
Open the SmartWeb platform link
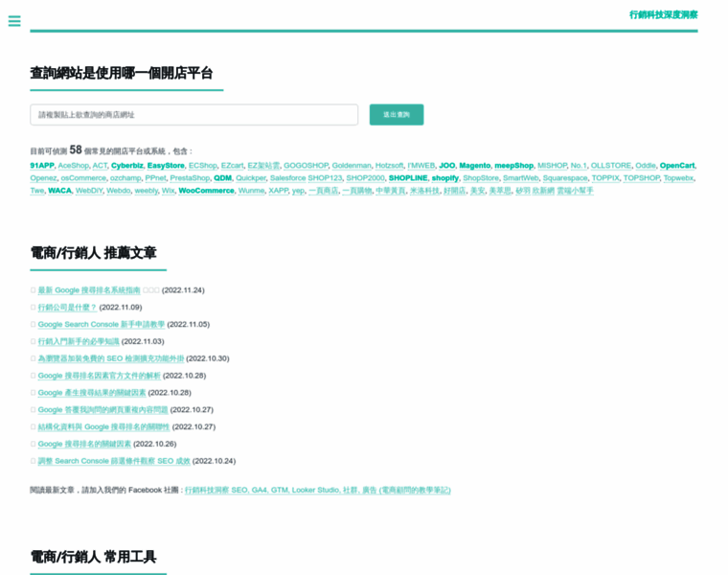[x=521, y=178]
